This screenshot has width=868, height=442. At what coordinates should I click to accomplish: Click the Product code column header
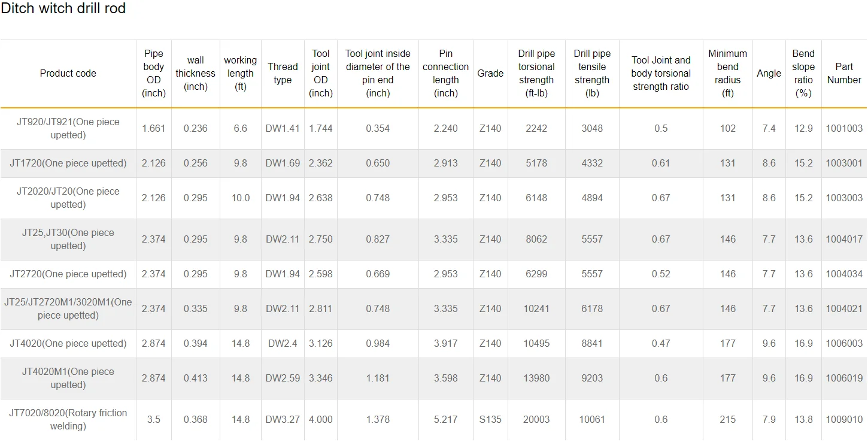68,74
